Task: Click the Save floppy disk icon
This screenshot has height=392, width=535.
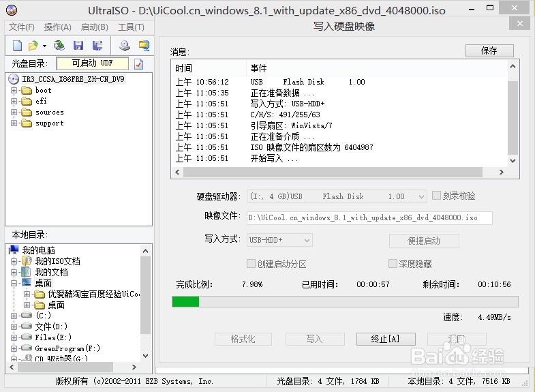Action: point(78,46)
